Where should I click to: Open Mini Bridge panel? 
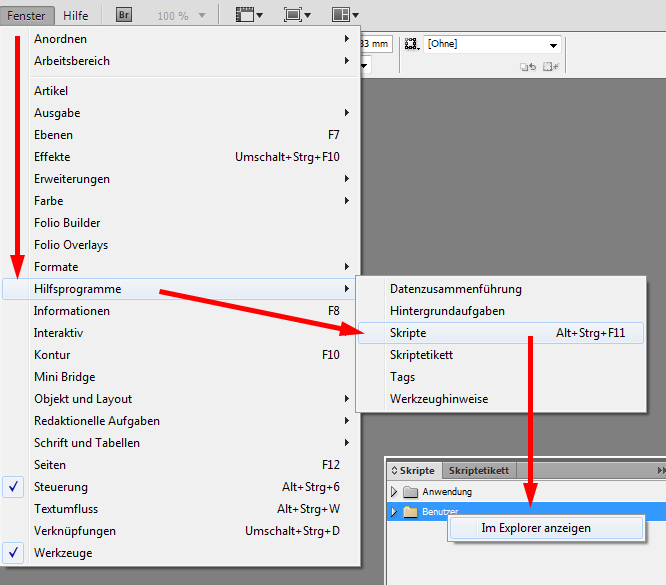tap(179, 377)
